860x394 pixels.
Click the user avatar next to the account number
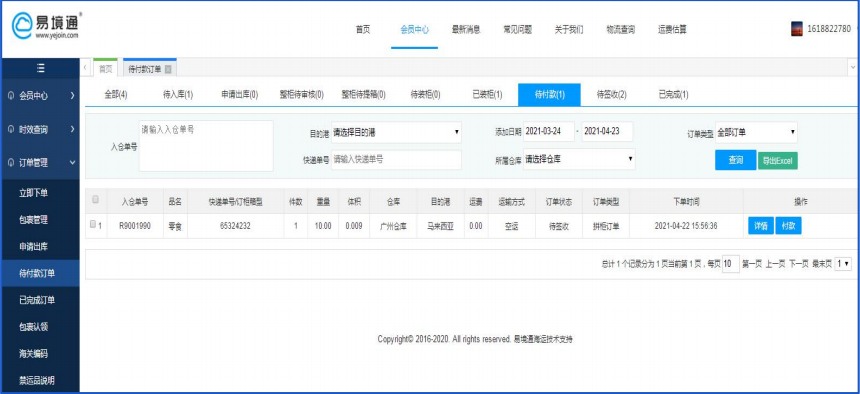click(x=796, y=29)
